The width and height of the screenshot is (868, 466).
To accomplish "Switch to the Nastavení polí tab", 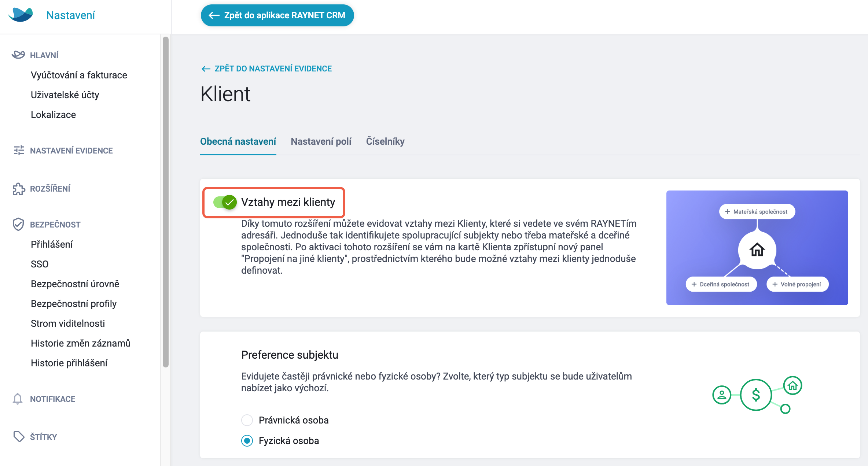I will tap(321, 141).
